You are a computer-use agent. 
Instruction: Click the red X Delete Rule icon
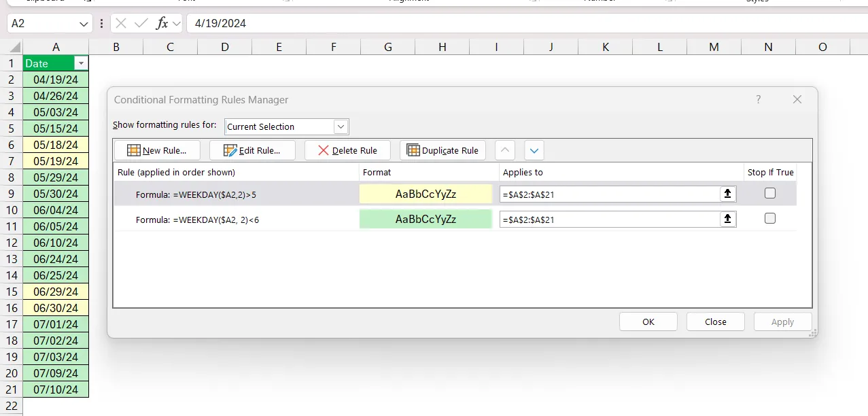[324, 150]
